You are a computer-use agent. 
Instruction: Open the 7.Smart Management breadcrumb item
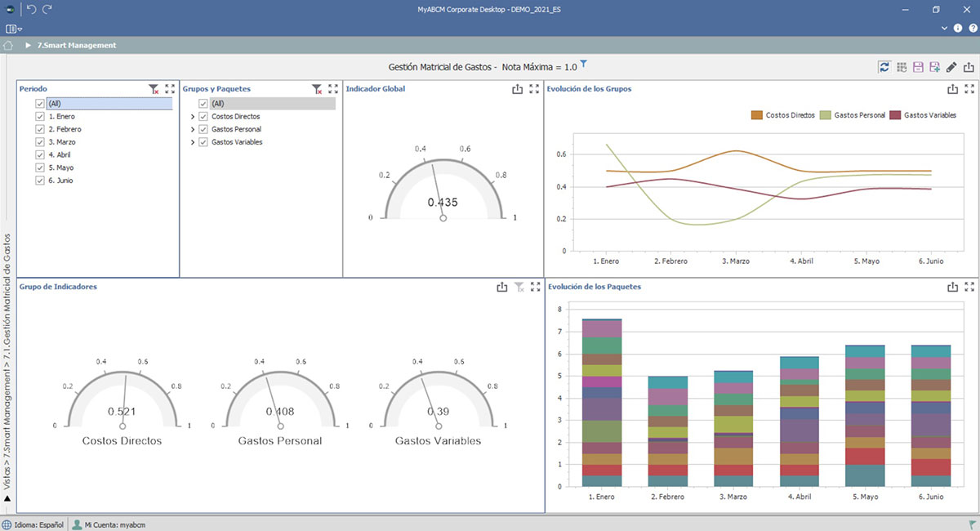click(x=76, y=46)
